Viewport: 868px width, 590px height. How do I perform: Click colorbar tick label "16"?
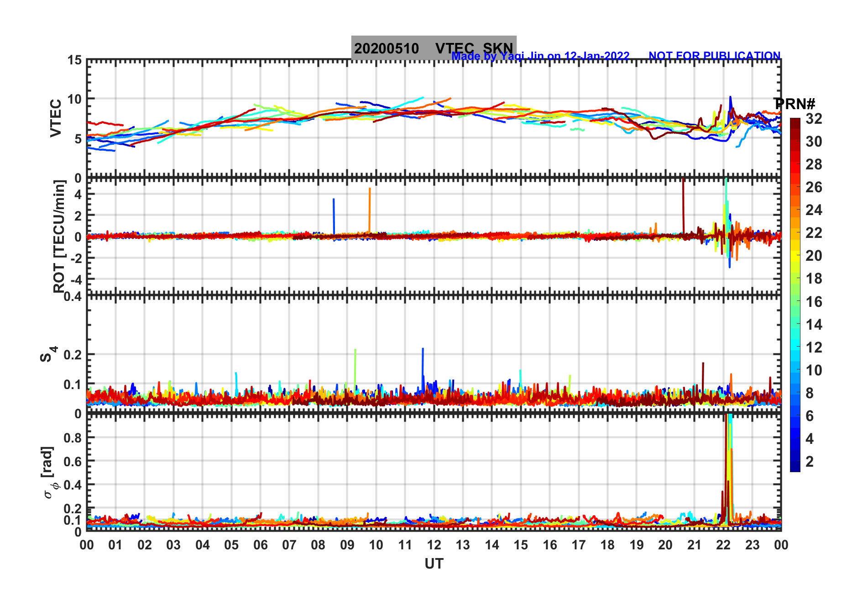pos(814,302)
